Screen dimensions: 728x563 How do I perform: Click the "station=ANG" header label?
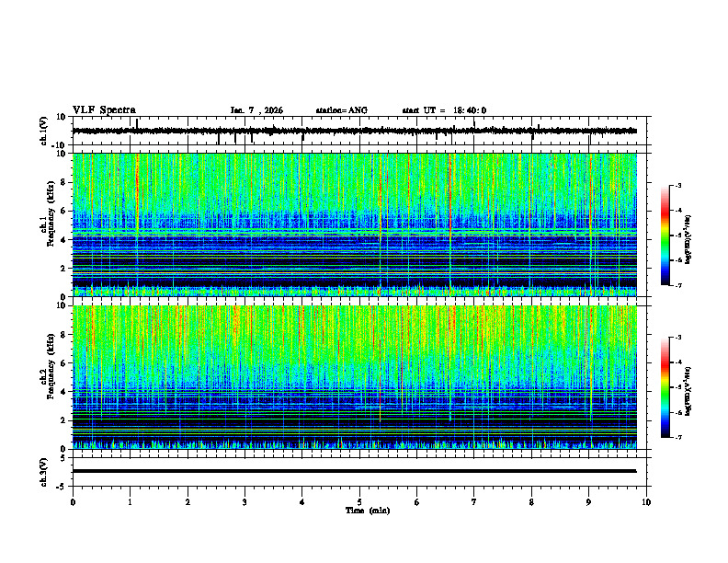coord(341,110)
